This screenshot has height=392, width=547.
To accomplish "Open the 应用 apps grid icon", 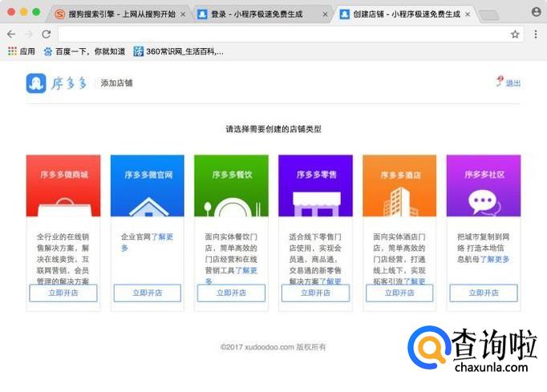I will pos(12,51).
